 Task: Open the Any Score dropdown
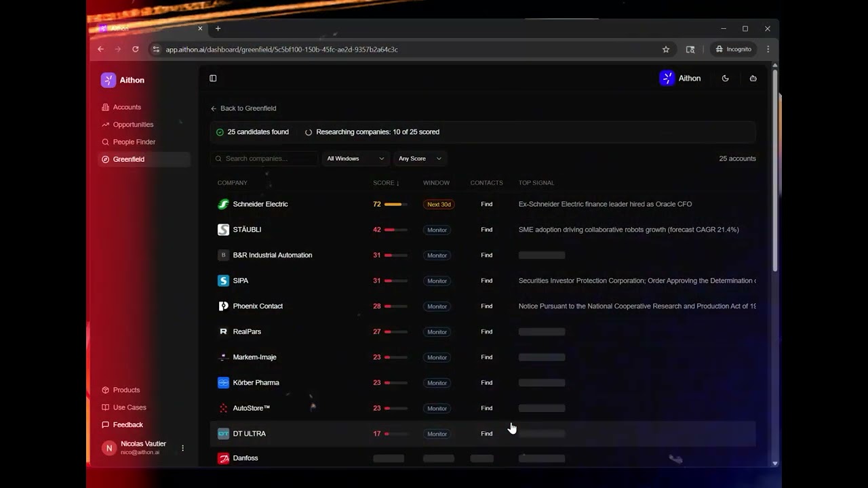point(420,159)
